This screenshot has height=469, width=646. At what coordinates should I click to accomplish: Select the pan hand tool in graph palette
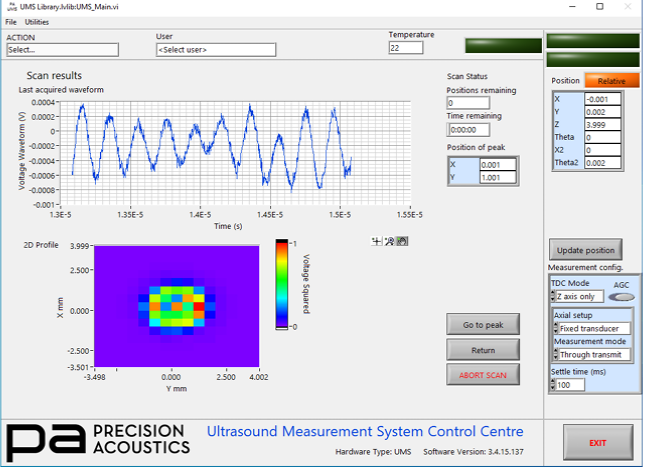401,241
